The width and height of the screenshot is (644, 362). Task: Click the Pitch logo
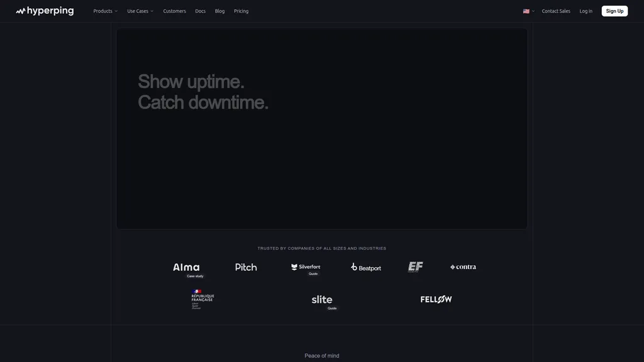(246, 267)
